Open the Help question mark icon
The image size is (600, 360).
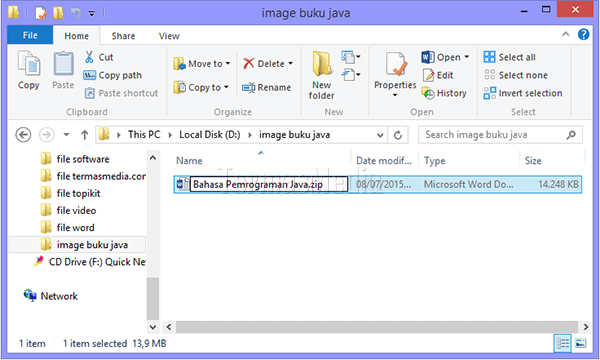pos(584,34)
